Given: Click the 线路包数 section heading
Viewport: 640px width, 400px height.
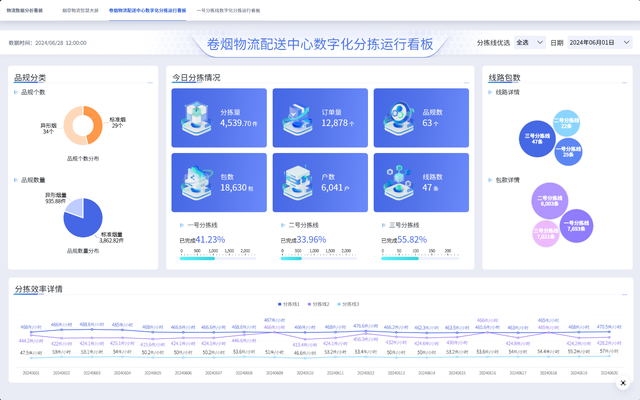Looking at the screenshot, I should pos(504,78).
